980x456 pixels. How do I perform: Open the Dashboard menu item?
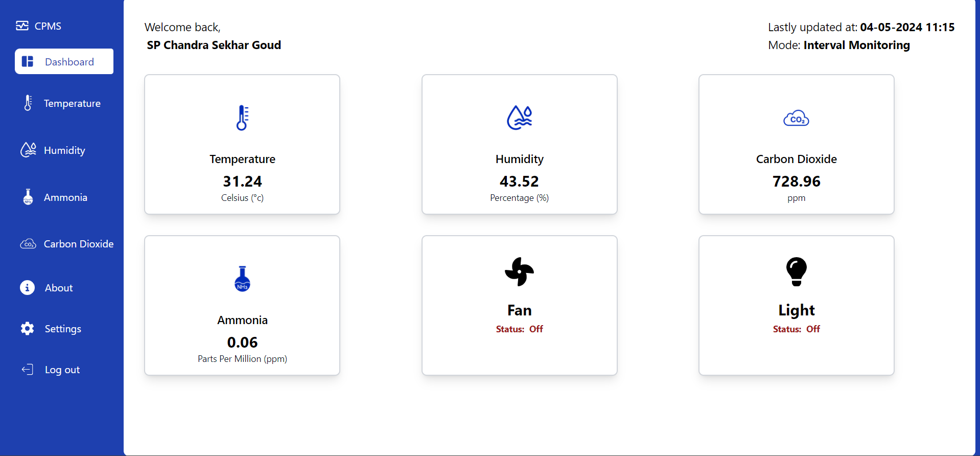pos(64,61)
